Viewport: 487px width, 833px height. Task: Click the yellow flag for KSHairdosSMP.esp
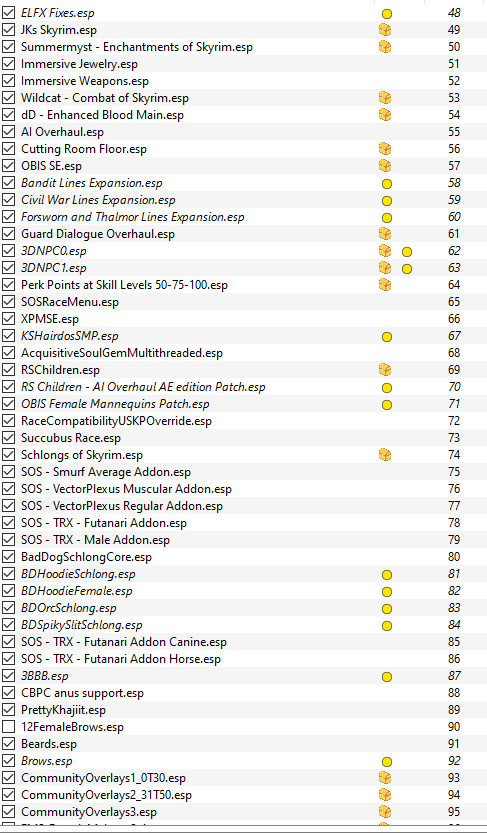(x=387, y=337)
